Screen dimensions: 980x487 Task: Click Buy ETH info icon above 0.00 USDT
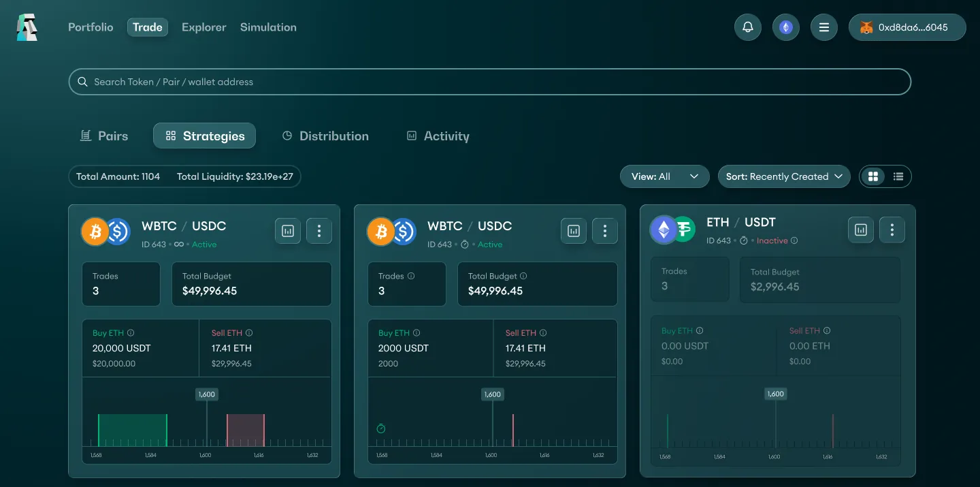click(700, 330)
